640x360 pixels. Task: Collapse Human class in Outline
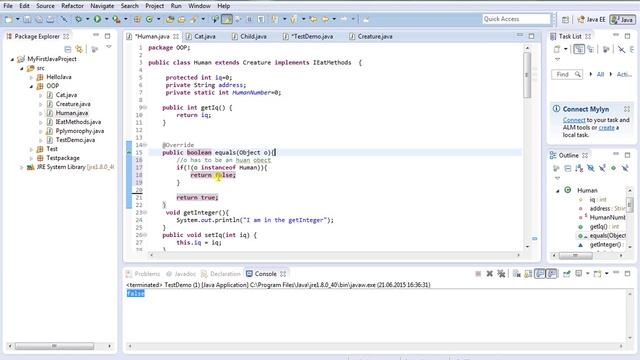coord(558,191)
